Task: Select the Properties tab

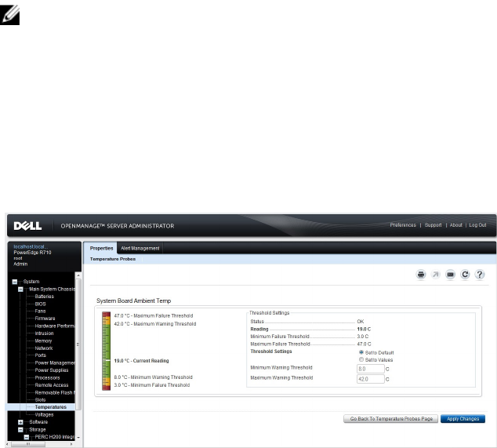Action: (102, 248)
